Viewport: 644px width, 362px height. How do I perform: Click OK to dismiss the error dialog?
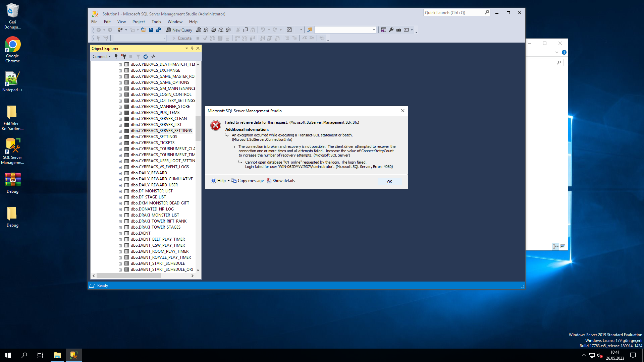click(389, 181)
